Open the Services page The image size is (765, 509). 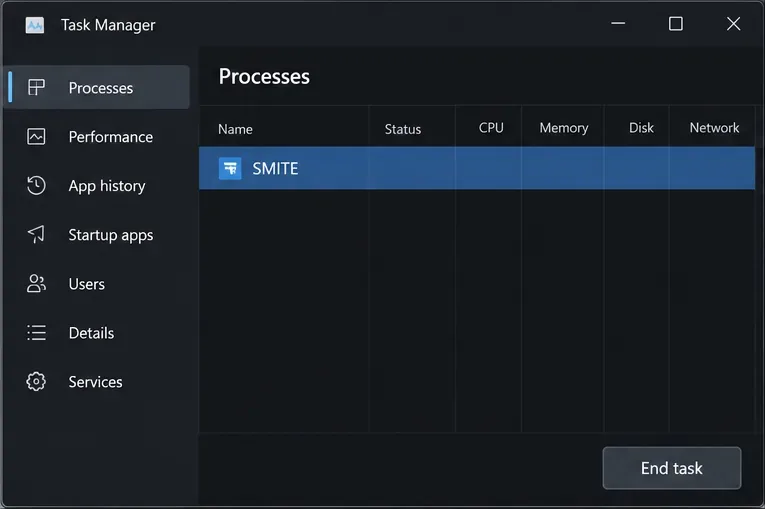pyautogui.click(x=97, y=382)
